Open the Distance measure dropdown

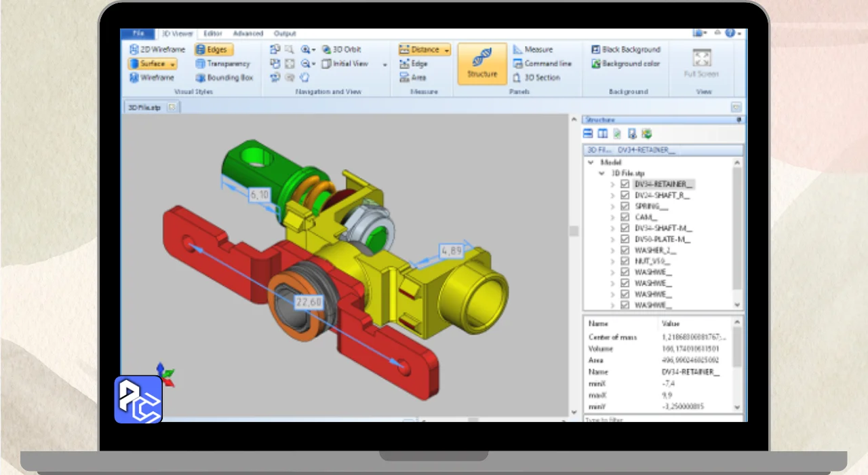tap(446, 50)
